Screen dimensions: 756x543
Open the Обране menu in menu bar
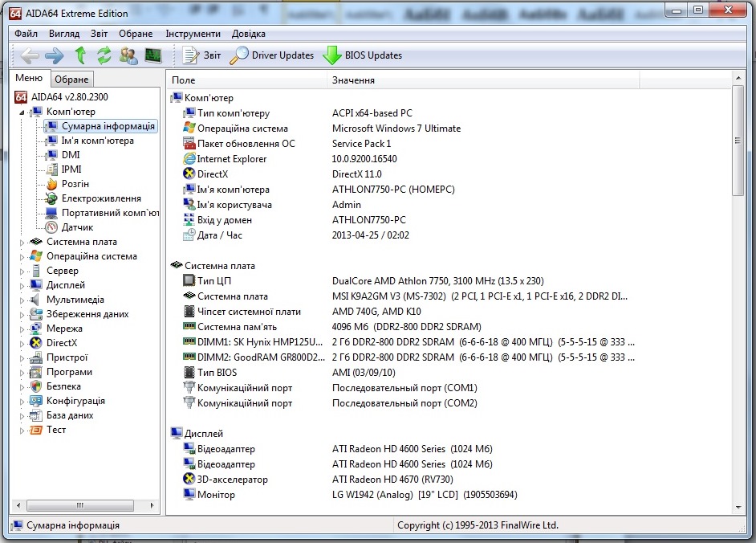[136, 34]
